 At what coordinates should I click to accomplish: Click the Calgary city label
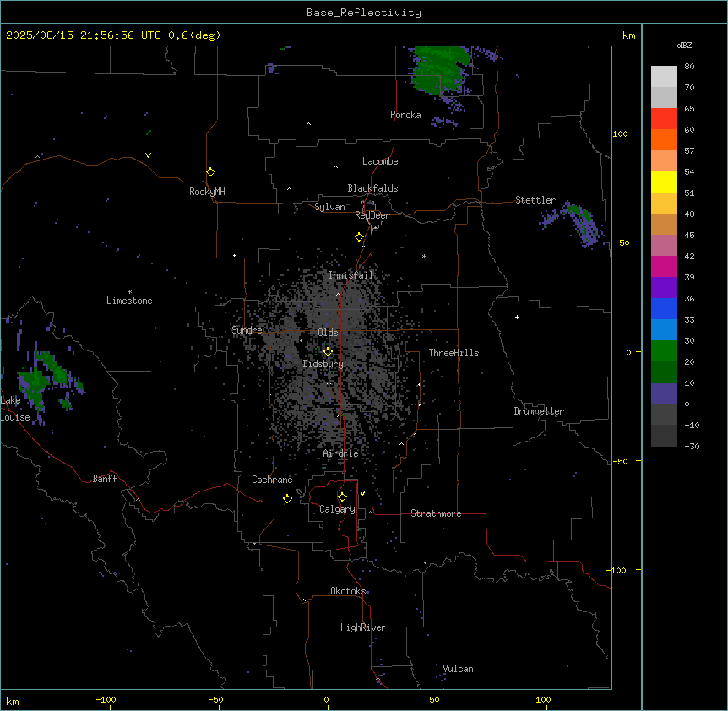pyautogui.click(x=337, y=509)
